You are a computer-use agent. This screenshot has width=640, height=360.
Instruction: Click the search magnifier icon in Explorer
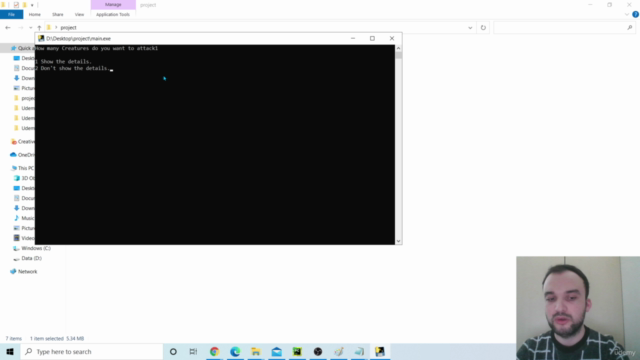click(x=630, y=28)
